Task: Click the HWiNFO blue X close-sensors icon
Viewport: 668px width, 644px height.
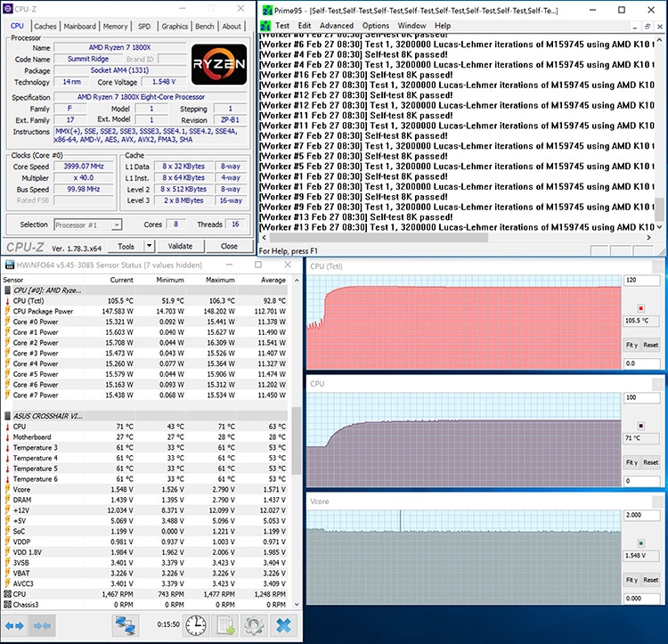Action: click(283, 625)
